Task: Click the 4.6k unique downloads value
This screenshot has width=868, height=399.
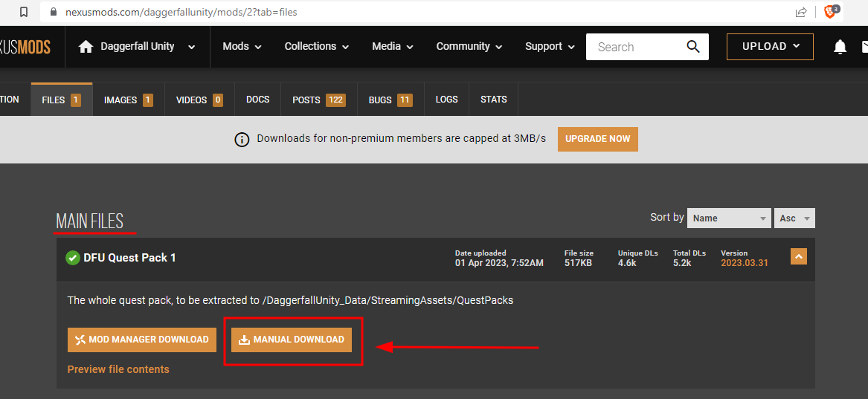Action: 627,263
